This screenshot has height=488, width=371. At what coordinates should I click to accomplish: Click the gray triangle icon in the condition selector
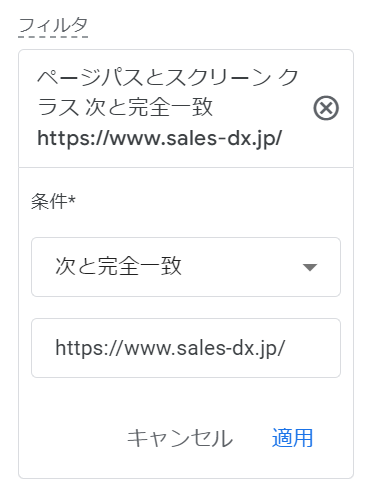[310, 267]
